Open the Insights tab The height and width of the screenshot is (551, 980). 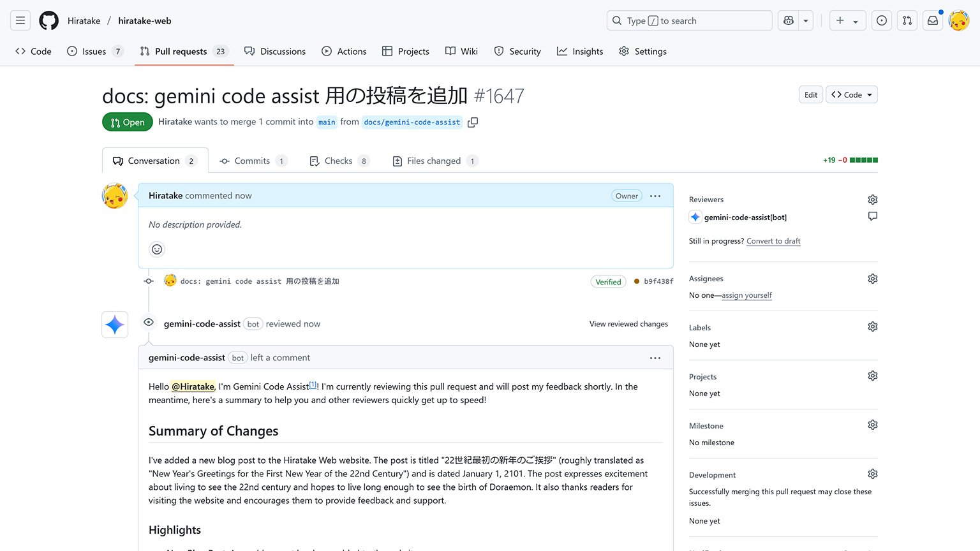(x=580, y=51)
